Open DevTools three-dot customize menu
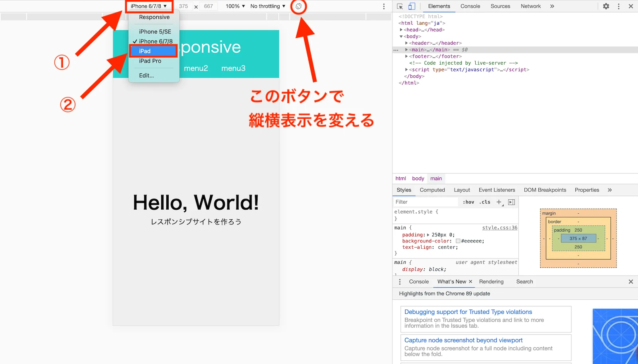638x364 pixels. click(x=618, y=6)
